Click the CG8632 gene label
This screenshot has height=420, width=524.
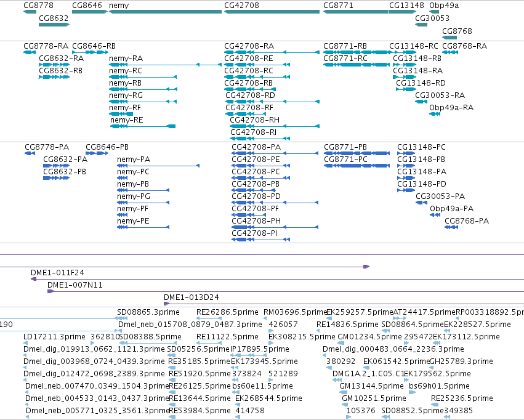[x=54, y=18]
